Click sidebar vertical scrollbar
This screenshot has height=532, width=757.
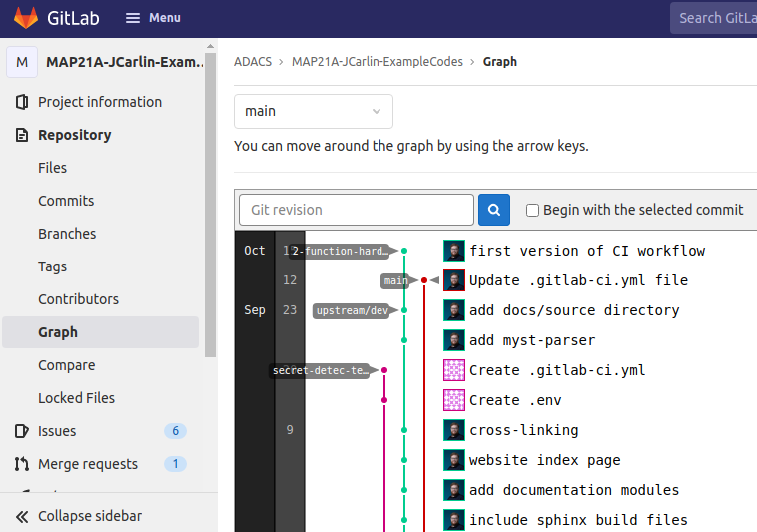(210, 205)
